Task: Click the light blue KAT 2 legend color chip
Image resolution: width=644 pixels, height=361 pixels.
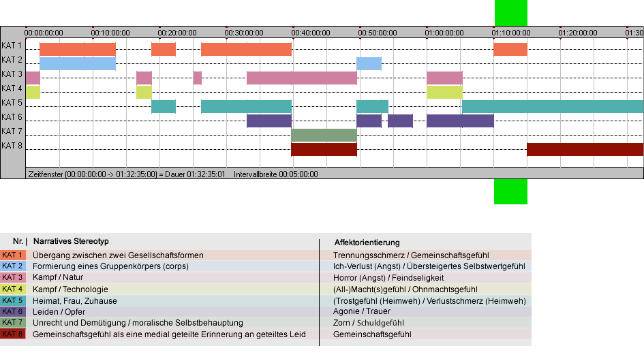Action: point(13,266)
